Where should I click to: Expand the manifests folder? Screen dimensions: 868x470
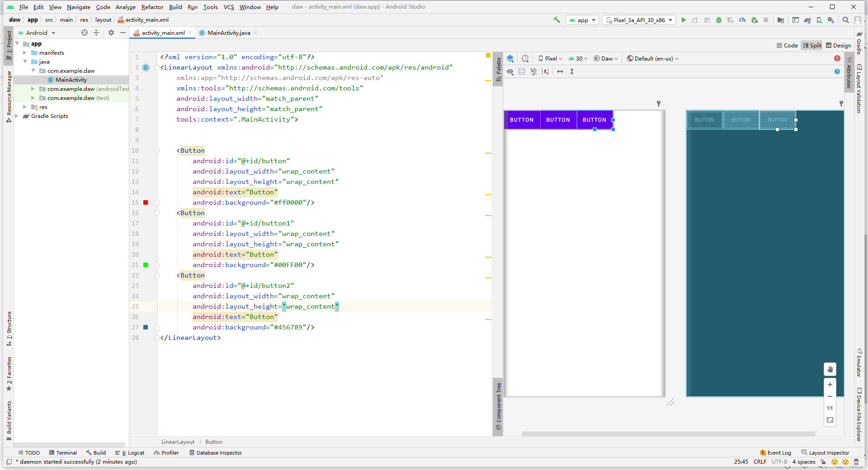(x=25, y=53)
